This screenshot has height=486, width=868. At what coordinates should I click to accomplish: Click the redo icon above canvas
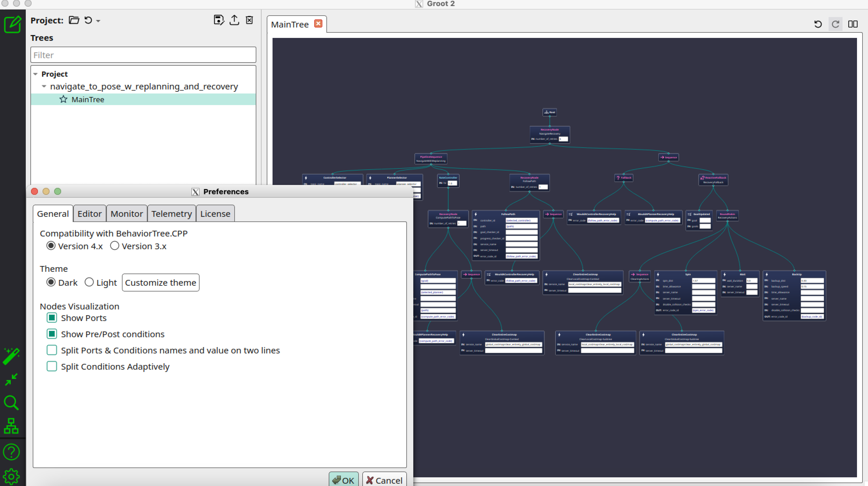coord(835,24)
